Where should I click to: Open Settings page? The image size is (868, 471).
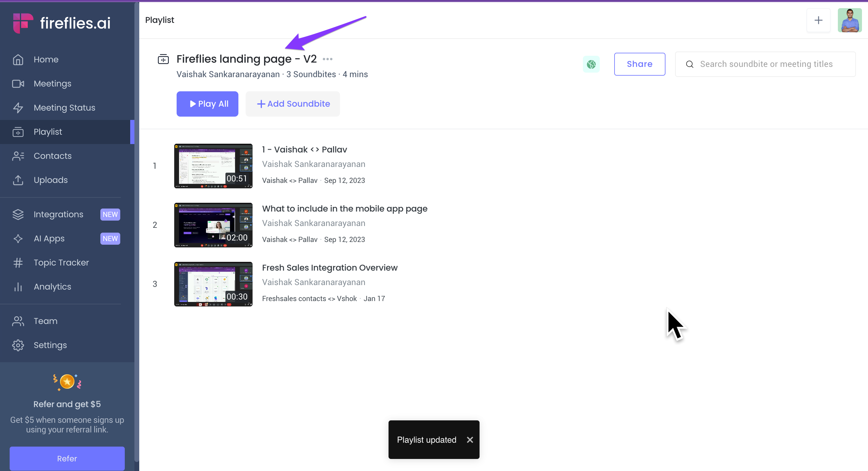pyautogui.click(x=67, y=345)
